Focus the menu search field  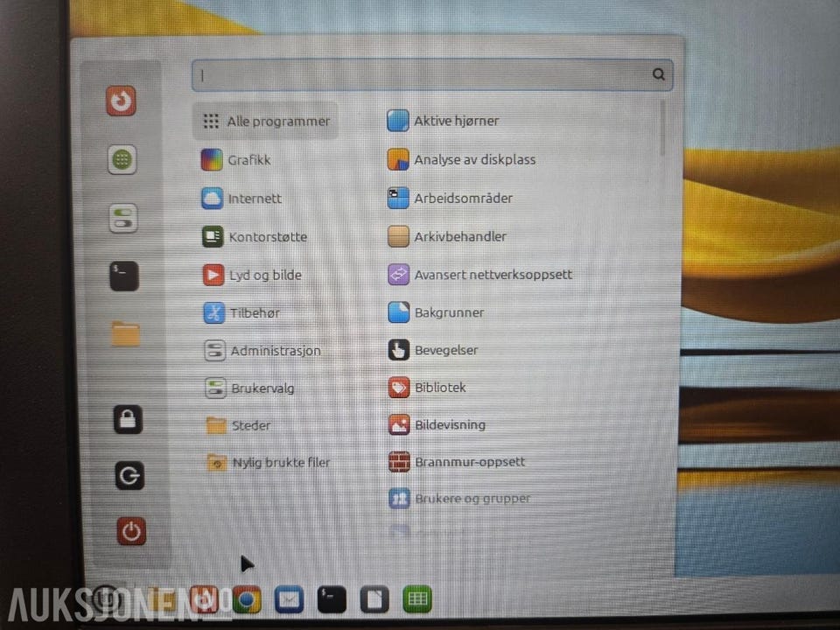431,74
